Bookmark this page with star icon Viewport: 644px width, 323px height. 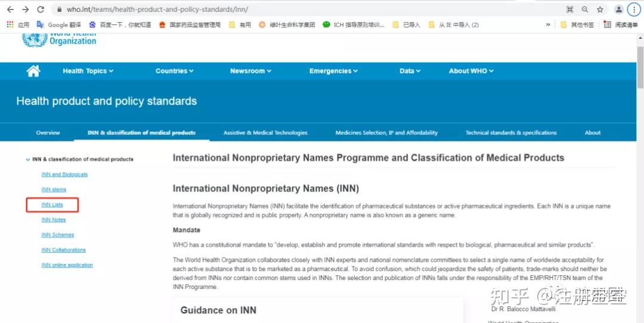(x=600, y=10)
